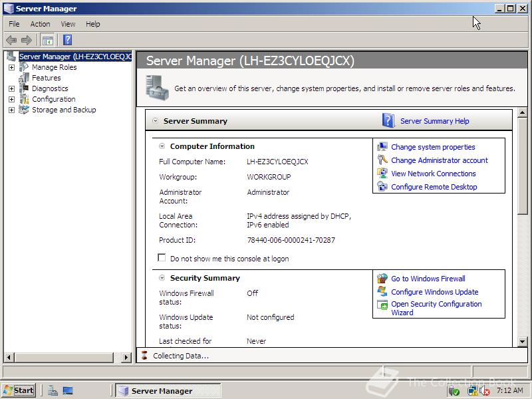This screenshot has width=532, height=399.
Task: Click Server Manager taskbar button
Action: [168, 390]
